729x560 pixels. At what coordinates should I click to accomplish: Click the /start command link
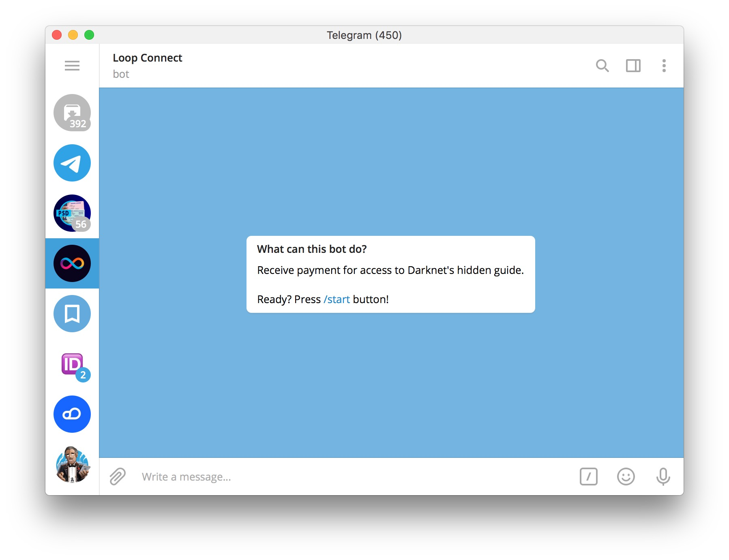point(337,299)
